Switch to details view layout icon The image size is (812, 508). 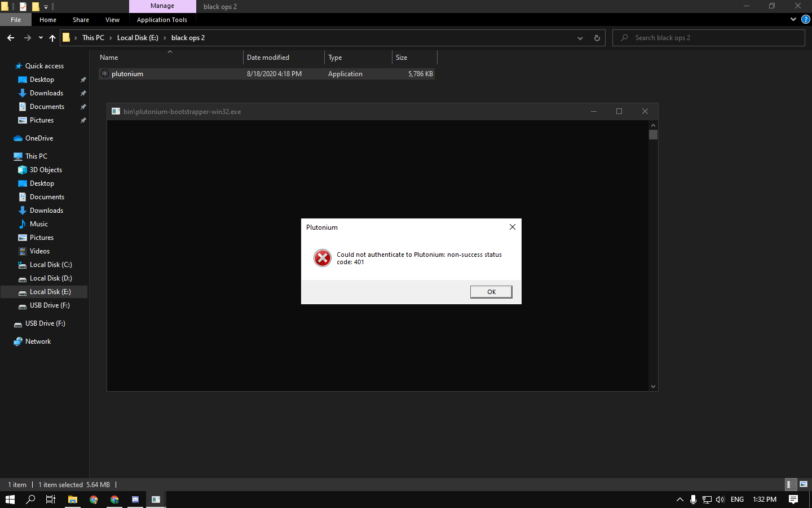point(791,484)
